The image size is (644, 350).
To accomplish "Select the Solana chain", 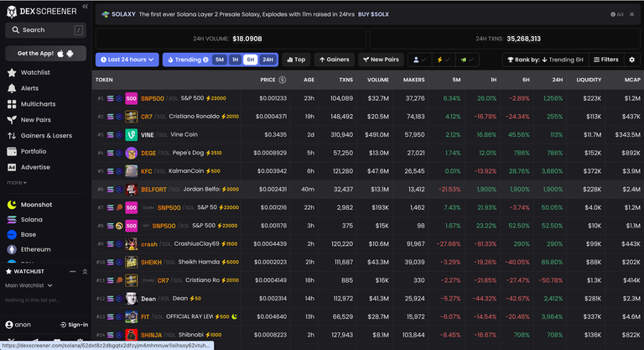I will click(x=24, y=220).
